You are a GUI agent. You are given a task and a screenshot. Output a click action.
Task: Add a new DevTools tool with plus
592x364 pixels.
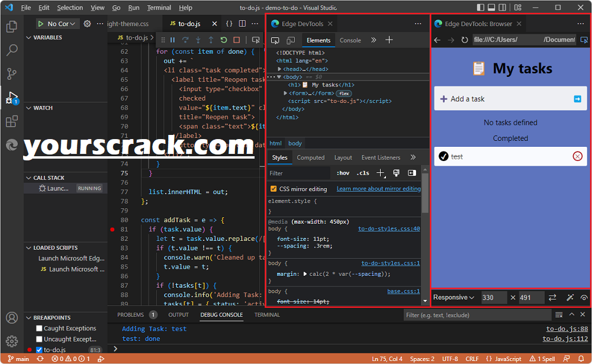[390, 40]
